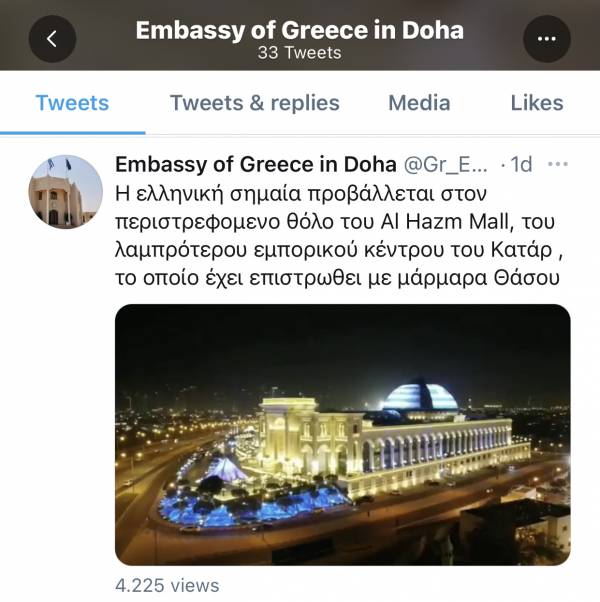Click the 4.225 views count
The image size is (600, 602).
167,586
